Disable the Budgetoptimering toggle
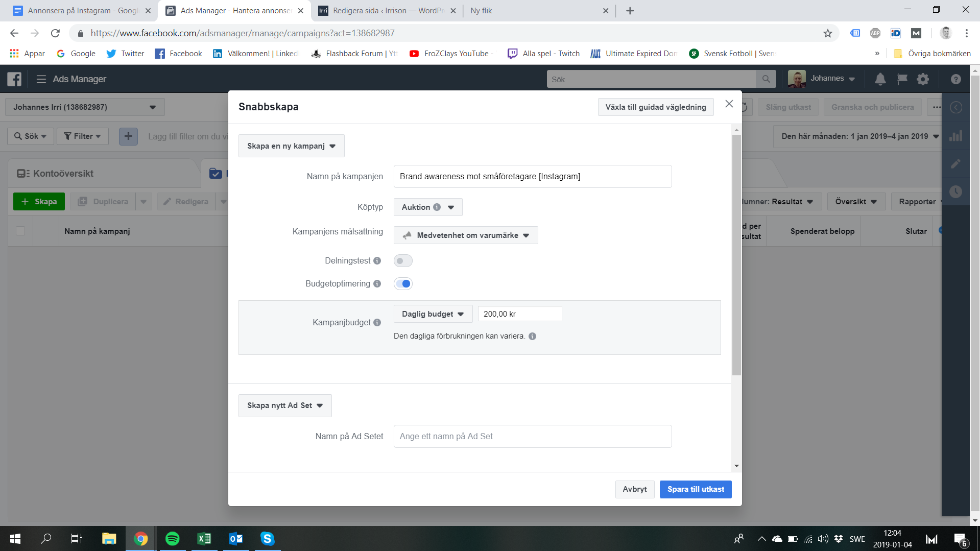 pyautogui.click(x=403, y=284)
